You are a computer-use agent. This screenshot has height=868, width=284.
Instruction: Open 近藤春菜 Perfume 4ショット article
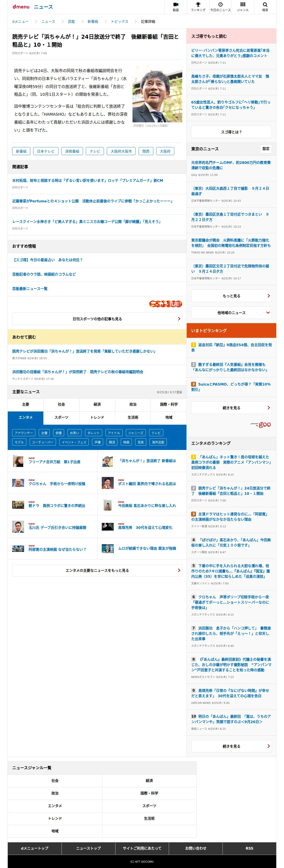pyautogui.click(x=93, y=201)
